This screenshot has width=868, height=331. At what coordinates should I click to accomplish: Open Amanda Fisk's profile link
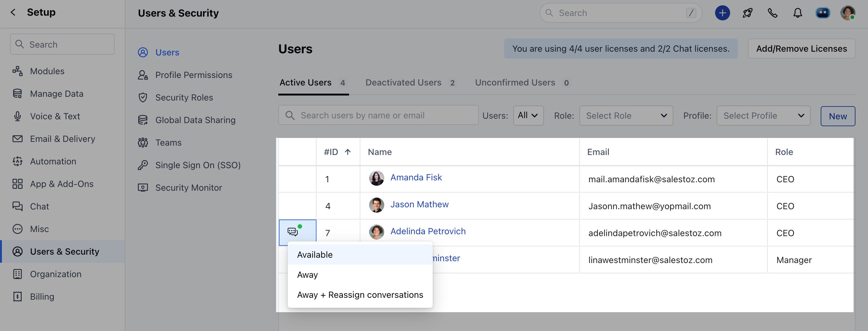[x=416, y=178]
